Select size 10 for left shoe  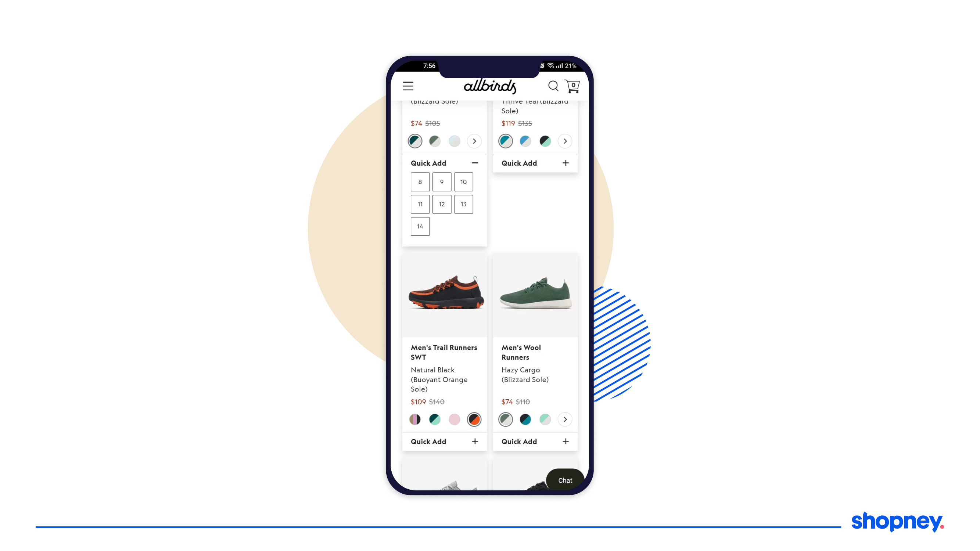coord(464,182)
